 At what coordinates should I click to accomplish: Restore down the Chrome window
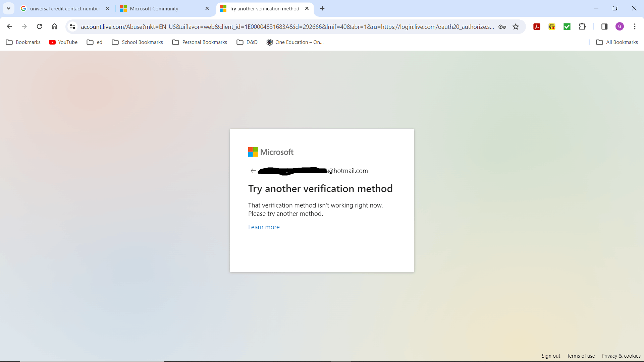coord(615,8)
